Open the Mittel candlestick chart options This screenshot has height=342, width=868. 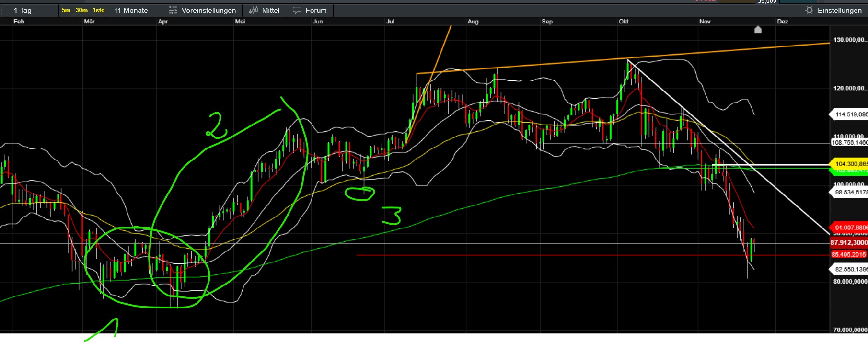point(264,10)
